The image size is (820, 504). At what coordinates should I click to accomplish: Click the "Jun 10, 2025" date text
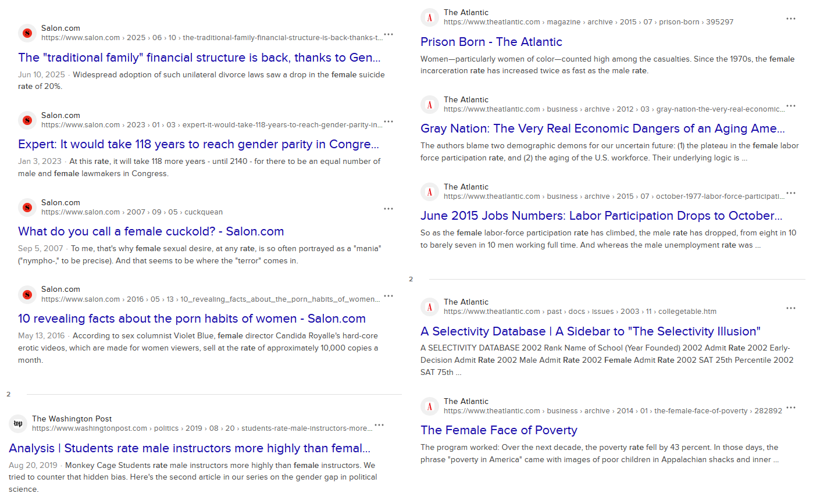click(x=41, y=74)
